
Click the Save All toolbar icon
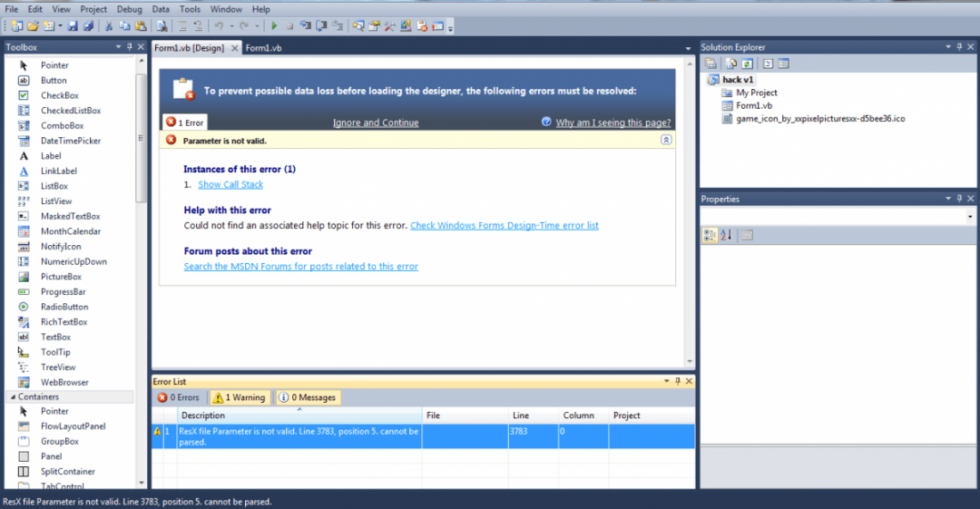pos(88,26)
